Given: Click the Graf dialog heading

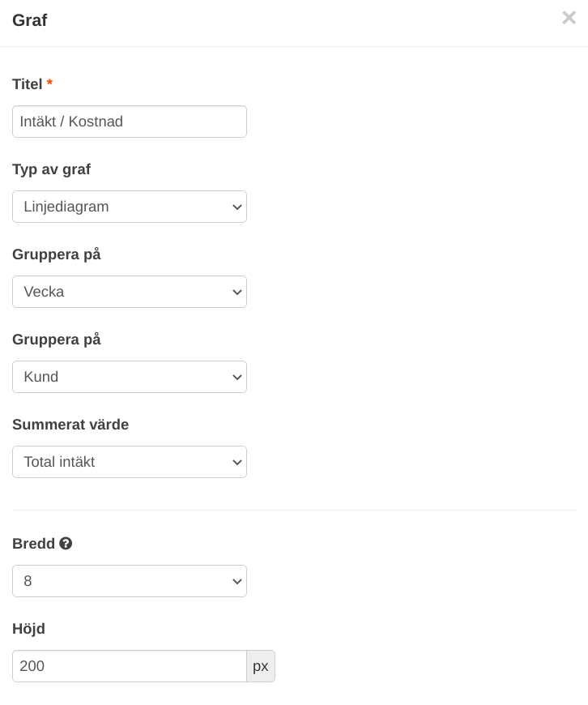Looking at the screenshot, I should (x=30, y=20).
